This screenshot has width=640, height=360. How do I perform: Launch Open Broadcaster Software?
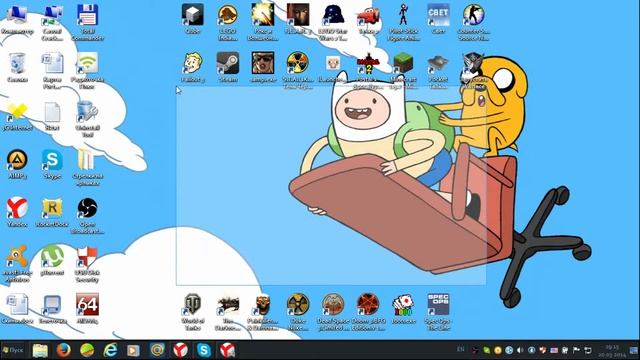point(87,216)
